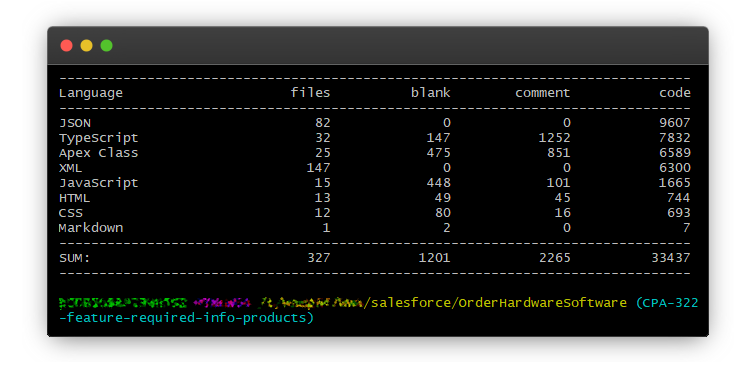The width and height of the screenshot is (750, 366).
Task: Click JavaScript files count 15
Action: coord(323,183)
